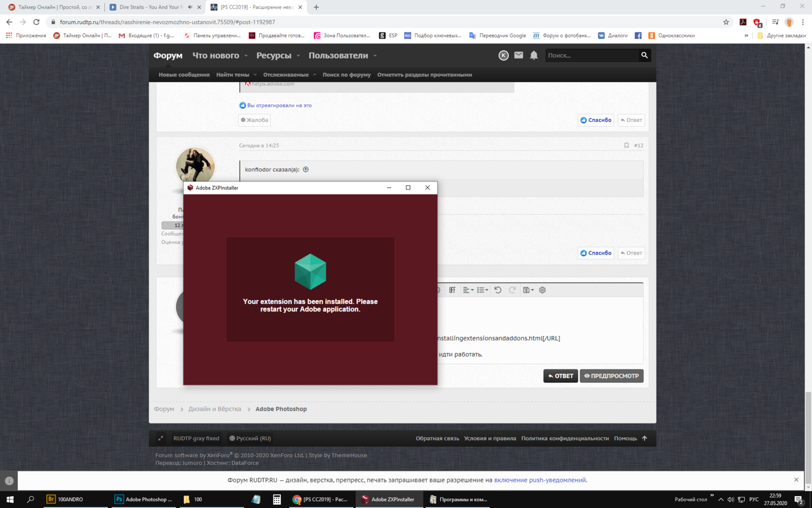Open Chrome media controls icon
The height and width of the screenshot is (508, 812).
775,22
